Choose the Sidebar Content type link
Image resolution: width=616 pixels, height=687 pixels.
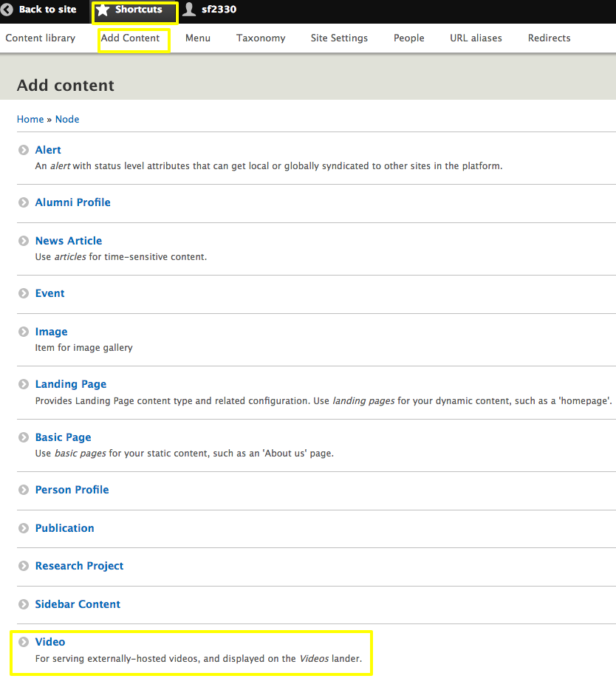coord(78,604)
